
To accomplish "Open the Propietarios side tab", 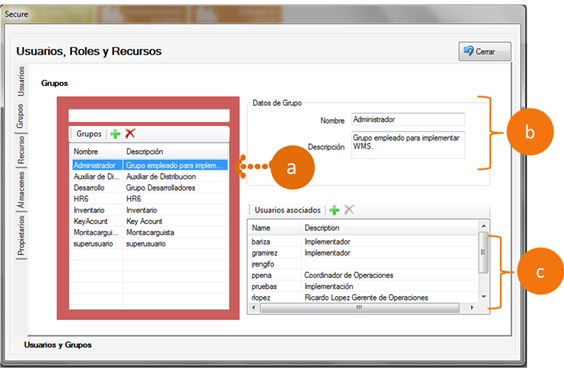I will 21,235.
